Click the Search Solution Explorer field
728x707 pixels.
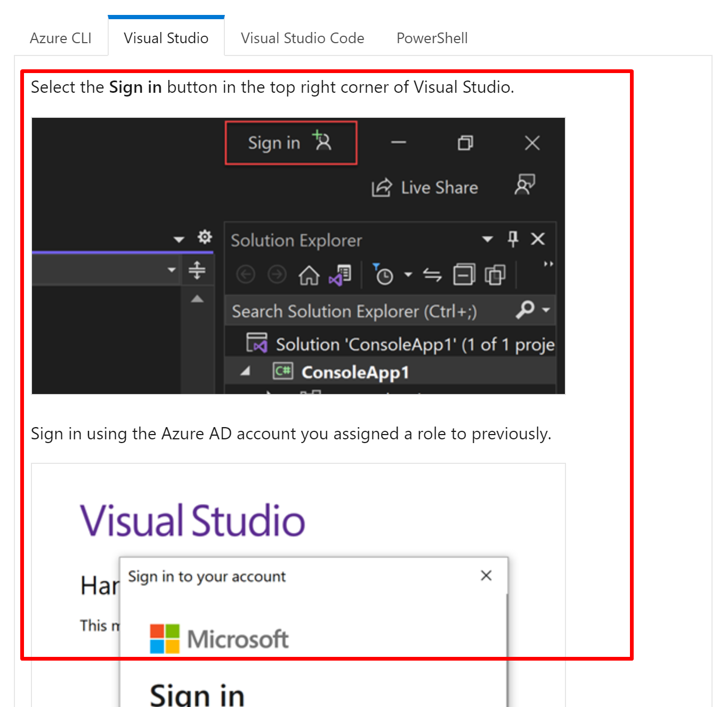point(390,311)
